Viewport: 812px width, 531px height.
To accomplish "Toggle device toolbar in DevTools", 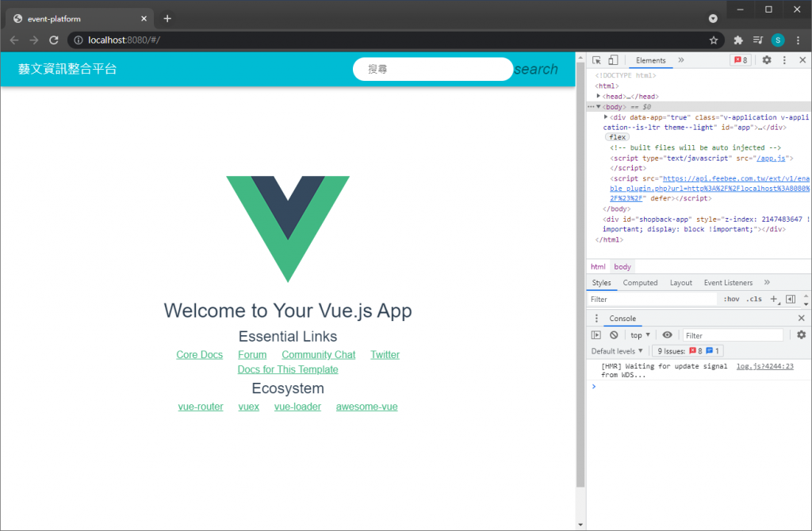I will 613,60.
